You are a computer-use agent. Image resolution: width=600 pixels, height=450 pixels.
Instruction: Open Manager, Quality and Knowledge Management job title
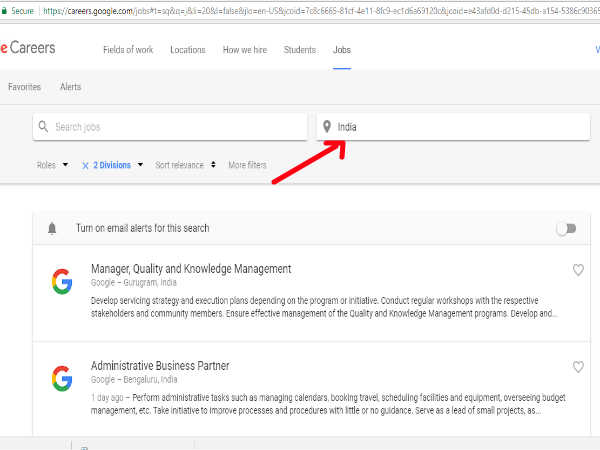tap(191, 269)
